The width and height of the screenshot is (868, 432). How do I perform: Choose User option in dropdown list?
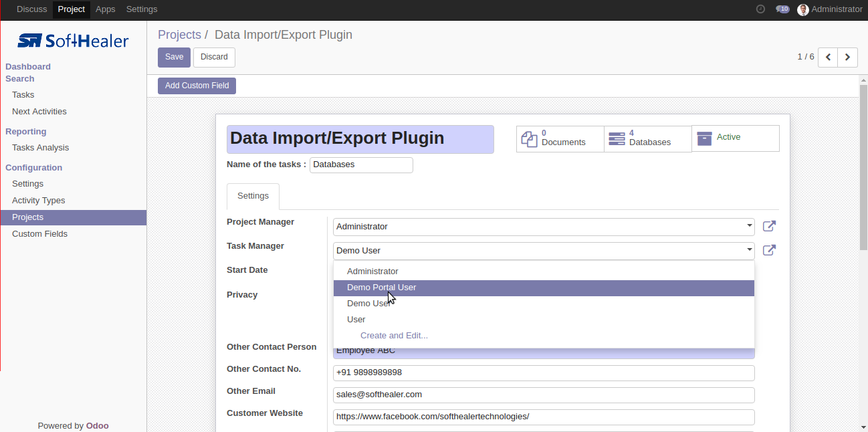tap(544, 320)
